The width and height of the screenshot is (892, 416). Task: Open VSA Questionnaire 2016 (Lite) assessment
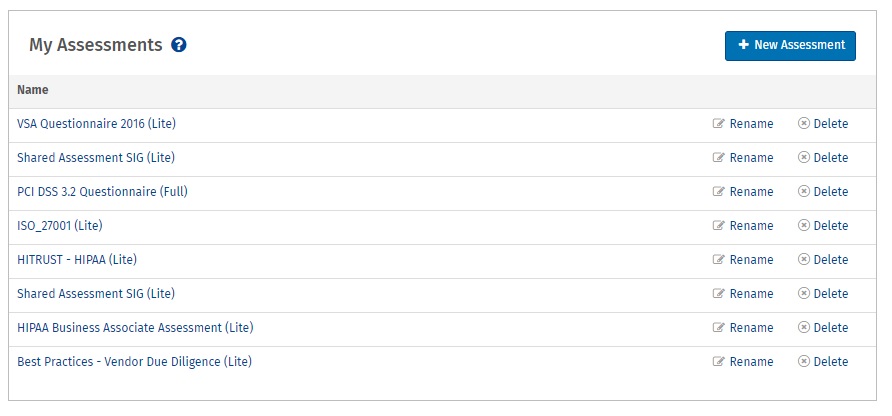coord(96,123)
